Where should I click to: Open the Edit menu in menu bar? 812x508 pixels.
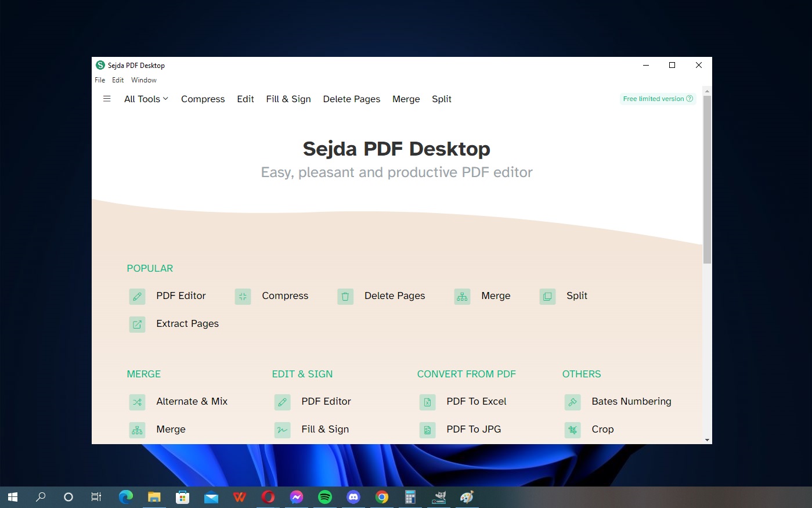coord(118,80)
